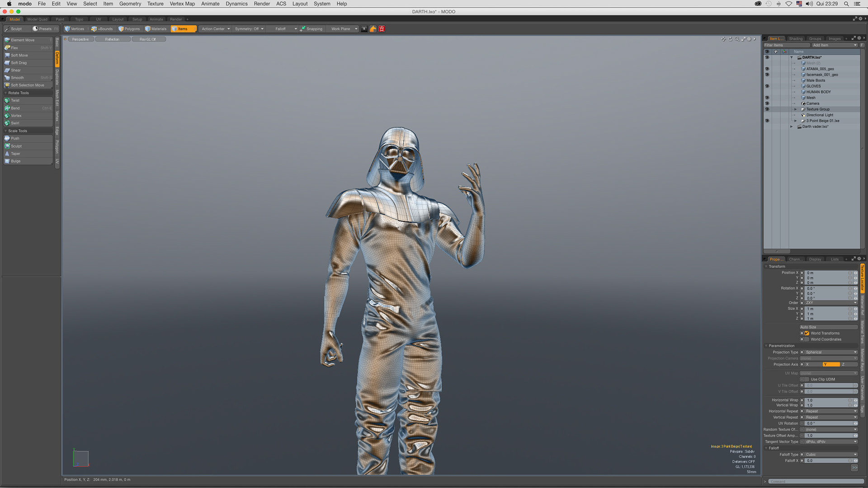The width and height of the screenshot is (868, 488).
Task: Open the viewport gear settings
Action: tap(749, 39)
